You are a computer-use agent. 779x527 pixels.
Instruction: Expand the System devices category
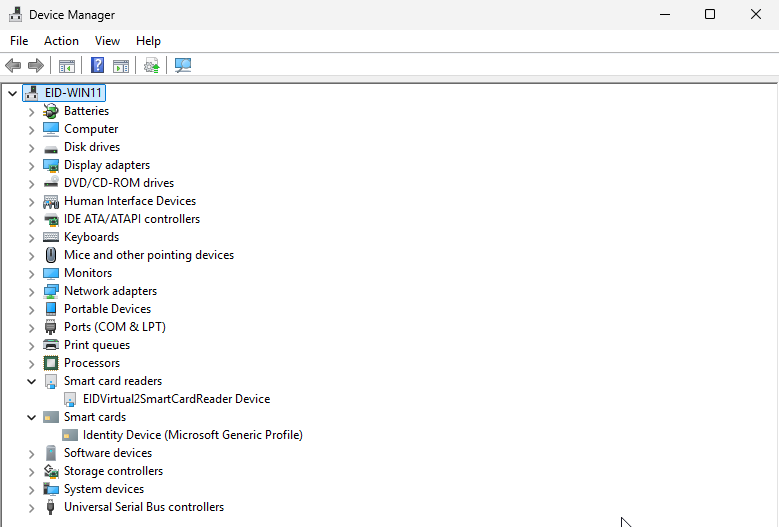tap(31, 490)
